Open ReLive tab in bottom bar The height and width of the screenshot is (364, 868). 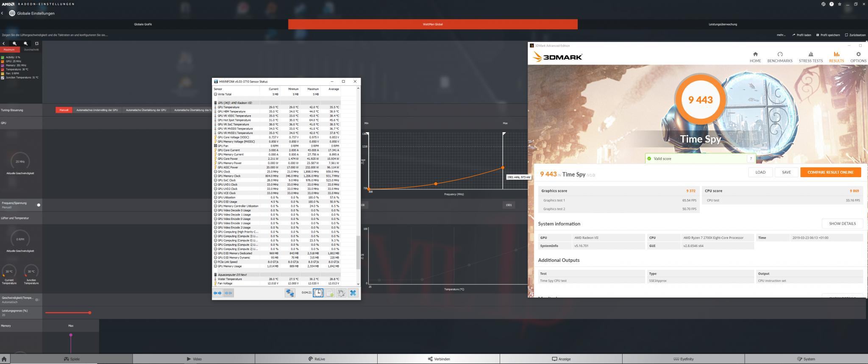tap(316, 359)
